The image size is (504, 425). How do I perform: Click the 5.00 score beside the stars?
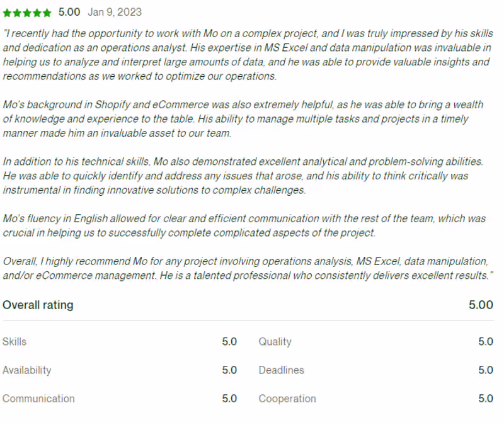coord(69,13)
